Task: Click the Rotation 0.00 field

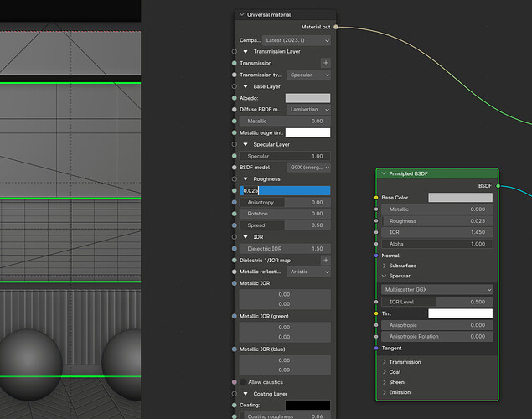Action: pos(285,214)
